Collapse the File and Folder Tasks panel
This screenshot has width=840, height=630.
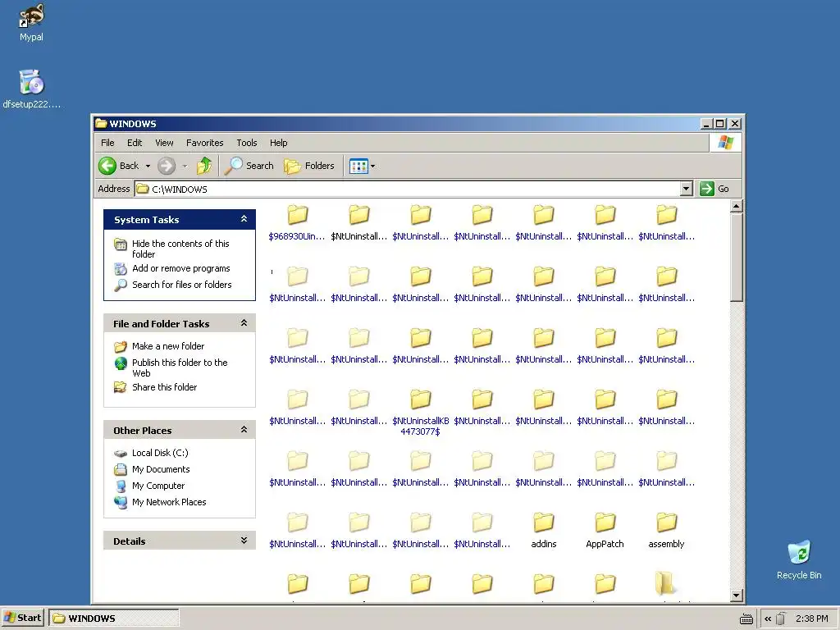(244, 323)
